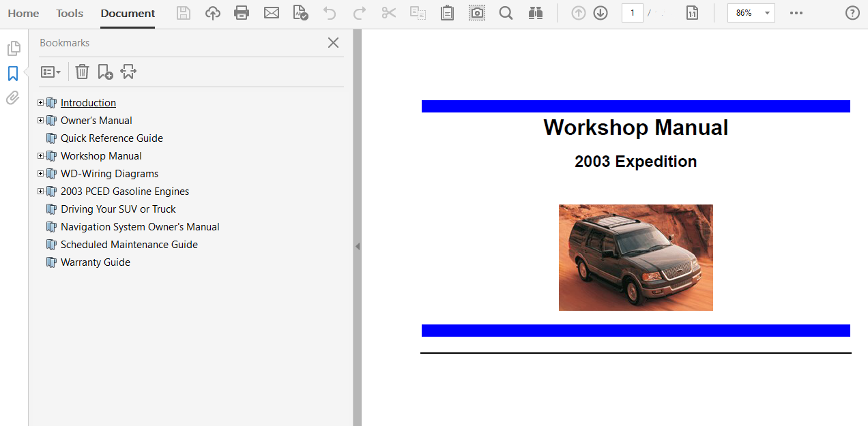Click the email envelope icon
Image resolution: width=868 pixels, height=426 pixels.
(x=272, y=13)
